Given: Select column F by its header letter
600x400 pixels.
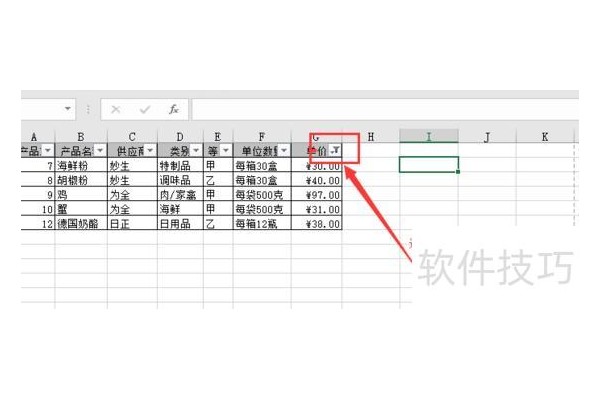Looking at the screenshot, I should (262, 137).
